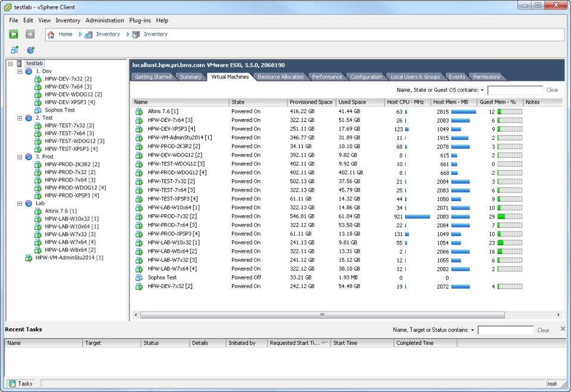
Task: Sort by Host CPU - MHz column
Action: click(407, 102)
